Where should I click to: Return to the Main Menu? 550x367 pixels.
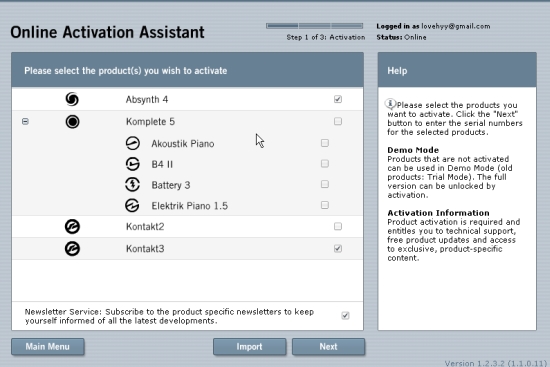pyautogui.click(x=48, y=347)
